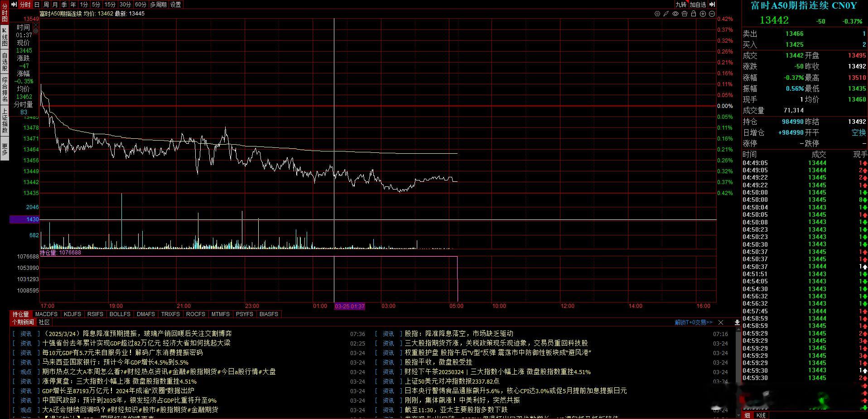This screenshot has width=868, height=419.
Task: Click the 03-25 01:37 time cursor label
Action: 350,306
